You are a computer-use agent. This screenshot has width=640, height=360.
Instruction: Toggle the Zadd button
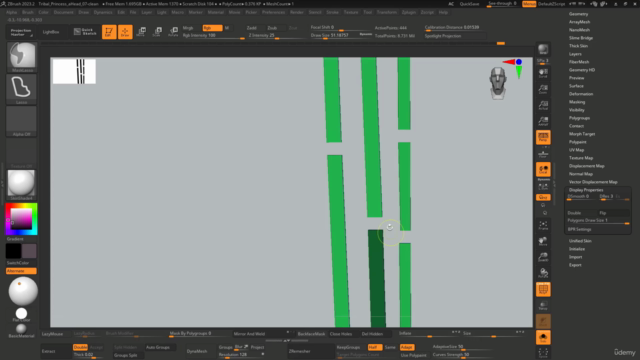(x=252, y=28)
